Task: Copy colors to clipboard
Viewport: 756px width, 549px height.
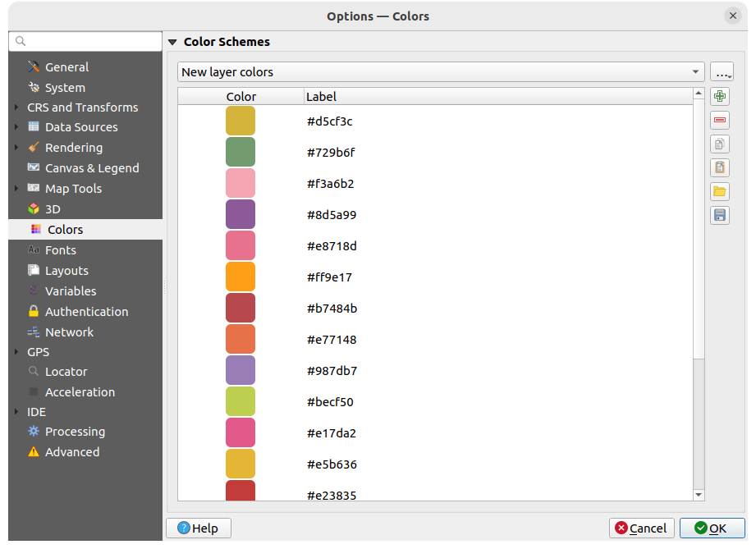Action: tap(719, 144)
